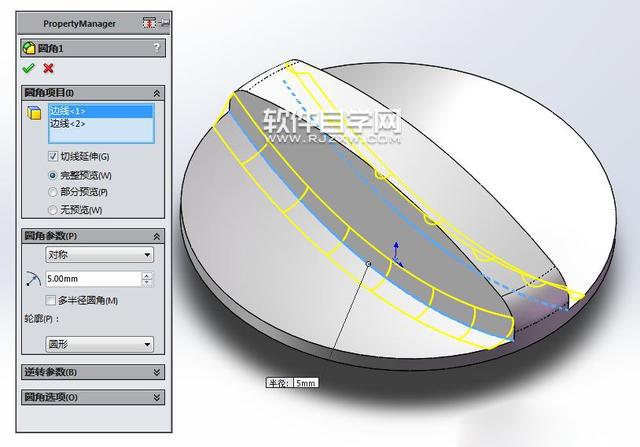Screen dimensions: 640x447
Task: Click the yellow cube edge selection icon
Action: pos(34,113)
